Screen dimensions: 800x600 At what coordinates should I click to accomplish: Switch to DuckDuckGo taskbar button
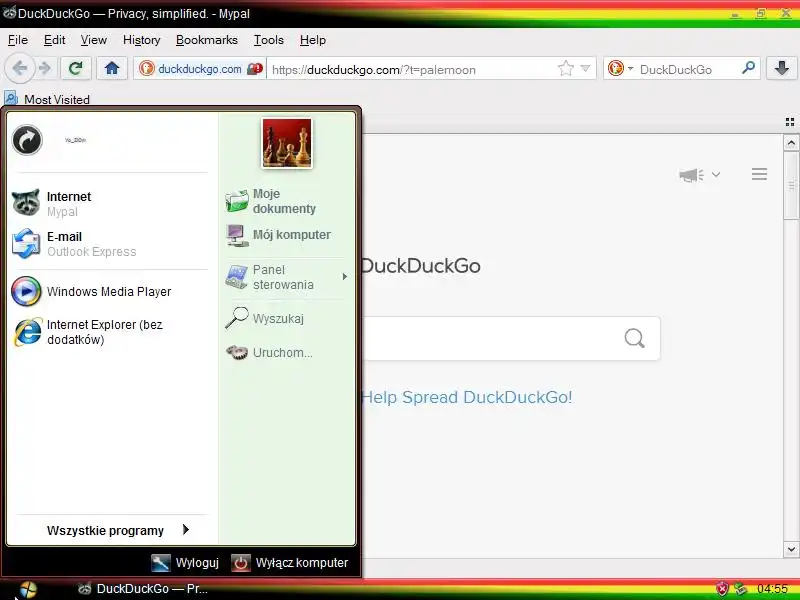(x=144, y=589)
